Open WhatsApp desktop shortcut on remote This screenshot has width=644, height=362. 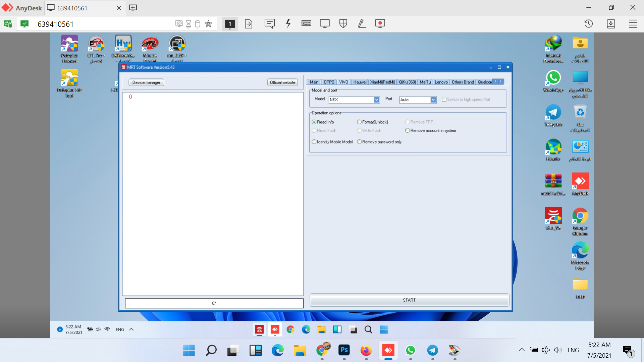(553, 81)
